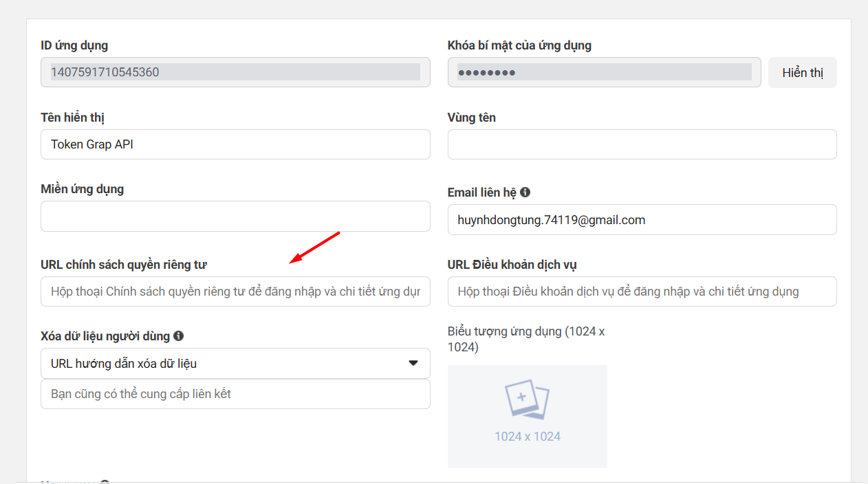Click the Vùng tên input field
The width and height of the screenshot is (868, 484).
click(642, 144)
